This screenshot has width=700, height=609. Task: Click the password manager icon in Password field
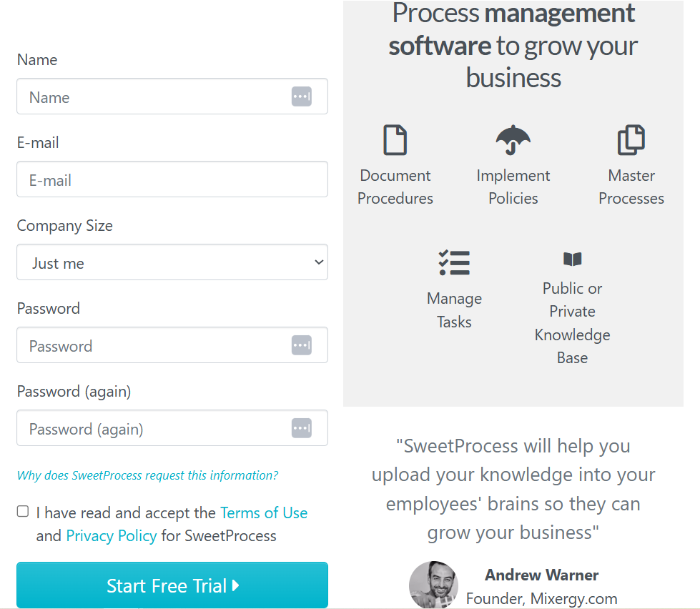pos(302,345)
